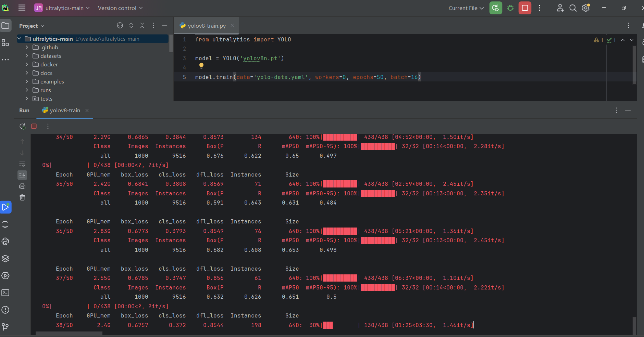
Task: Expand the datasets folder
Action: (27, 56)
